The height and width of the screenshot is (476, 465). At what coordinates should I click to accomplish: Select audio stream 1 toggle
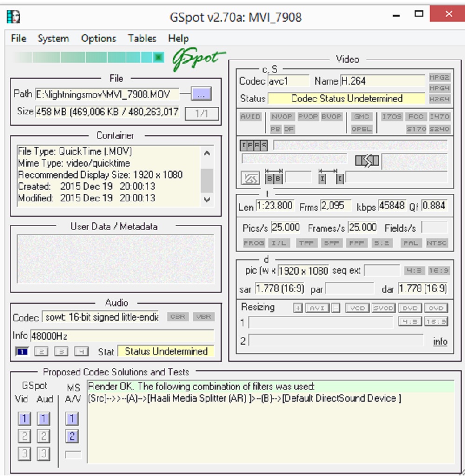pos(22,352)
